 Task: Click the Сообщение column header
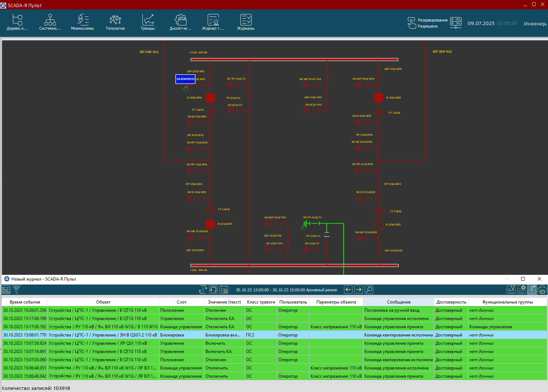[x=398, y=302]
